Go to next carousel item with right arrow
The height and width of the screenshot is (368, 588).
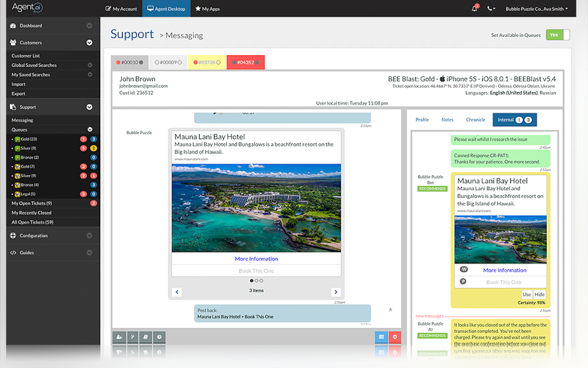[336, 292]
